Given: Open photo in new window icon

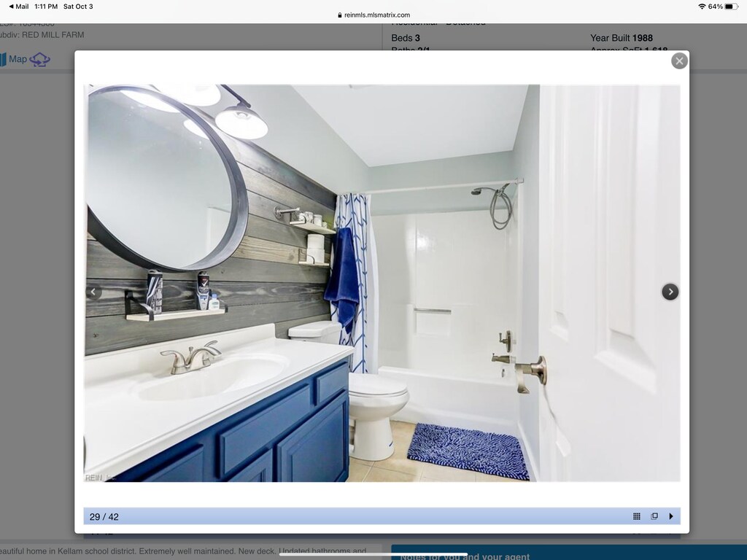Looking at the screenshot, I should point(654,516).
